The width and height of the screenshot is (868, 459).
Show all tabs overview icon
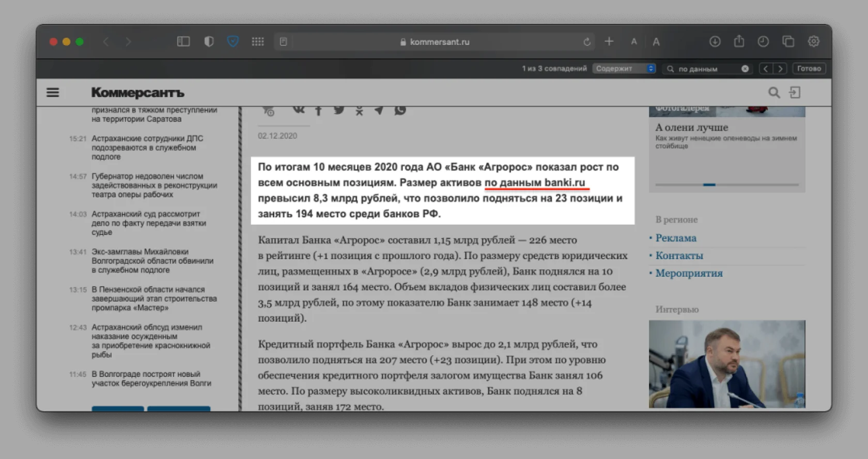(788, 42)
